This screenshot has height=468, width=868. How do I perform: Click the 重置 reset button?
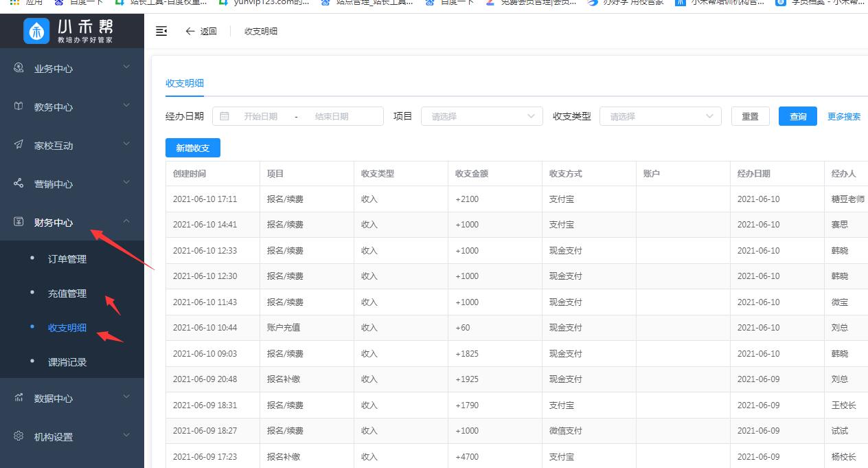click(x=751, y=116)
